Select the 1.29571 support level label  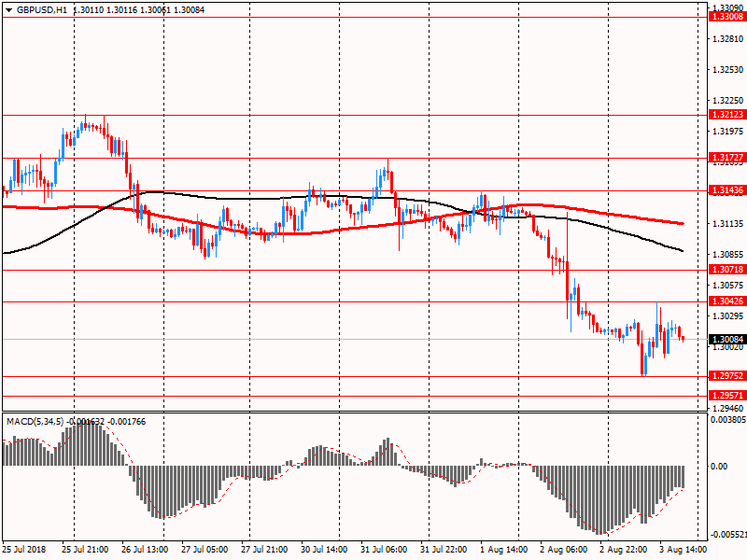726,396
